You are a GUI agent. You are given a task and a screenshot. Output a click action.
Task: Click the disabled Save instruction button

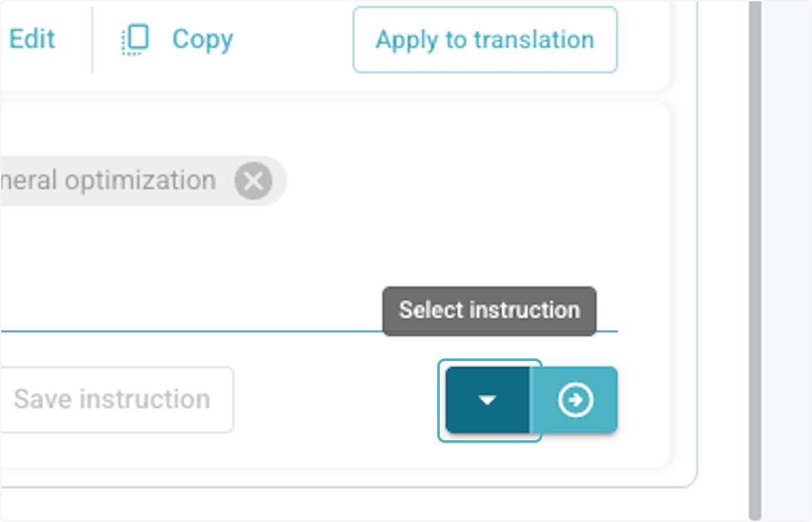112,400
